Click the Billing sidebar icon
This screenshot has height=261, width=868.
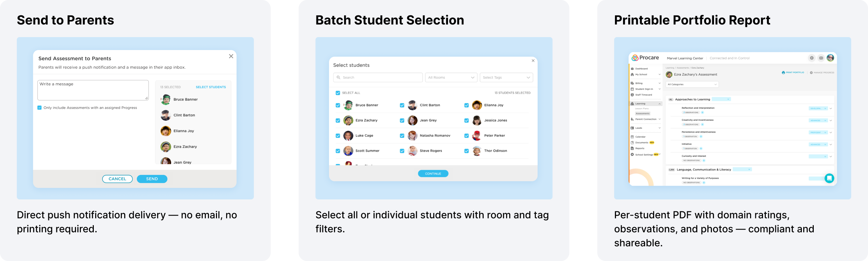point(632,83)
